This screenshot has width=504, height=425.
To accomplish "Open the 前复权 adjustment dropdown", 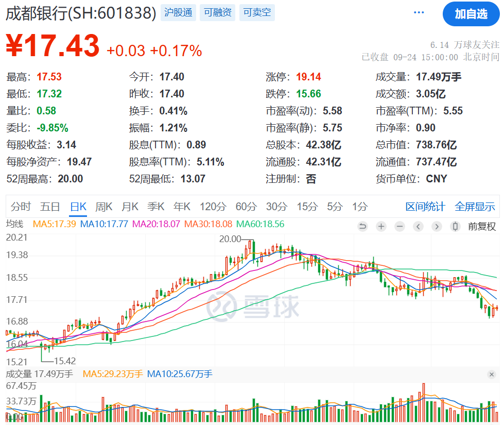I will coord(481,226).
